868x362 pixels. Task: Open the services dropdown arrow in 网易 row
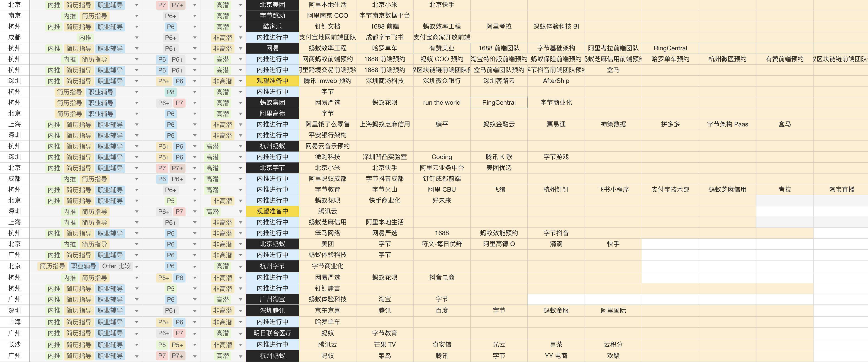[137, 48]
